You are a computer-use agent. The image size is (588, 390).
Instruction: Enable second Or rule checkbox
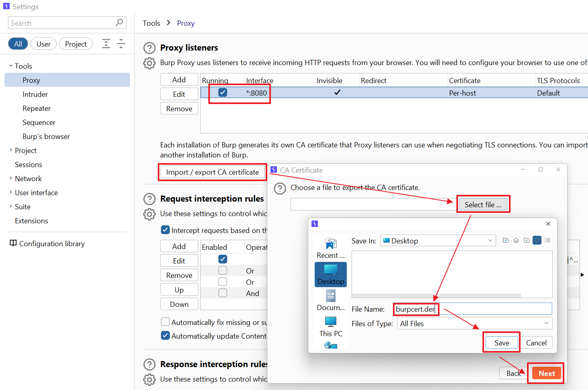pos(223,282)
